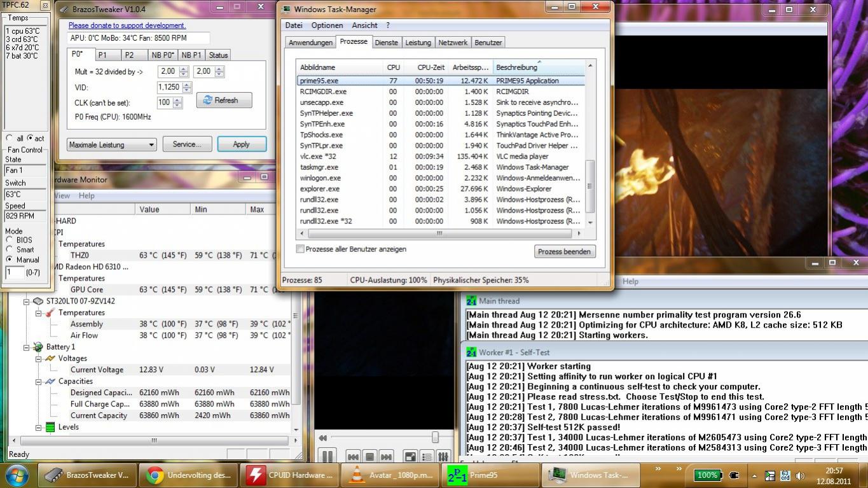This screenshot has height=488, width=868.
Task: Collapse Capacities tree node
Action: (x=38, y=381)
